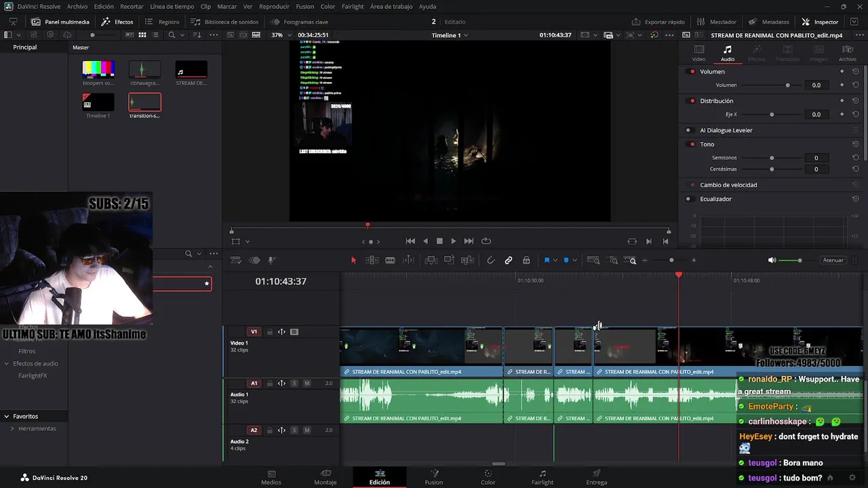The image size is (868, 488).
Task: Toggle the Panel multimedia button
Action: tap(60, 22)
